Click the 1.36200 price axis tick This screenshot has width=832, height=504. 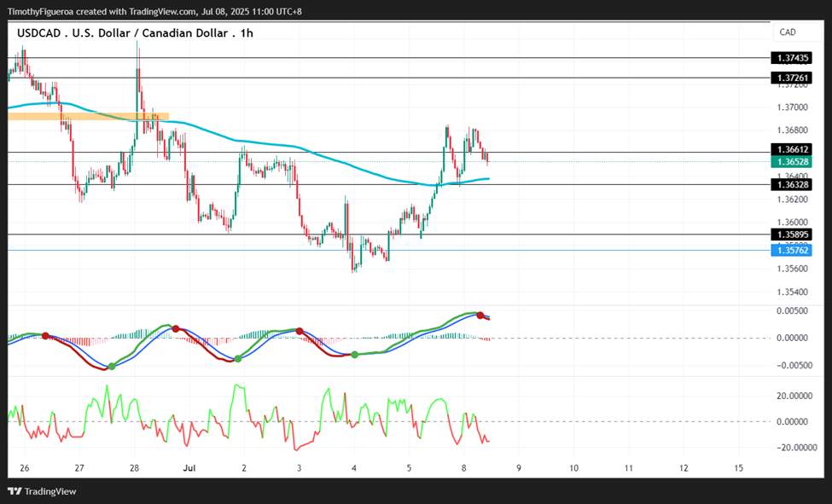click(x=792, y=200)
